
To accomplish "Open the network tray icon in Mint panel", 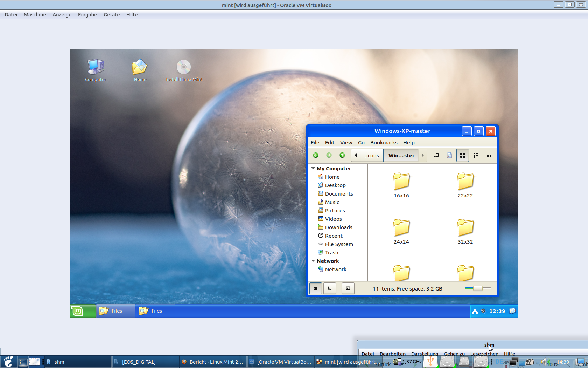I will [475, 311].
